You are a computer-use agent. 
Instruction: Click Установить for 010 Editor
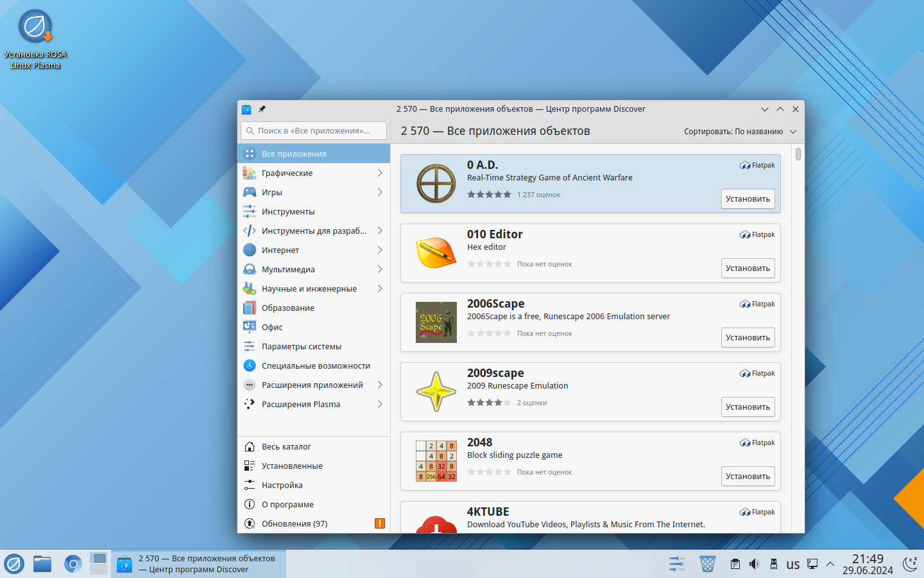point(748,268)
